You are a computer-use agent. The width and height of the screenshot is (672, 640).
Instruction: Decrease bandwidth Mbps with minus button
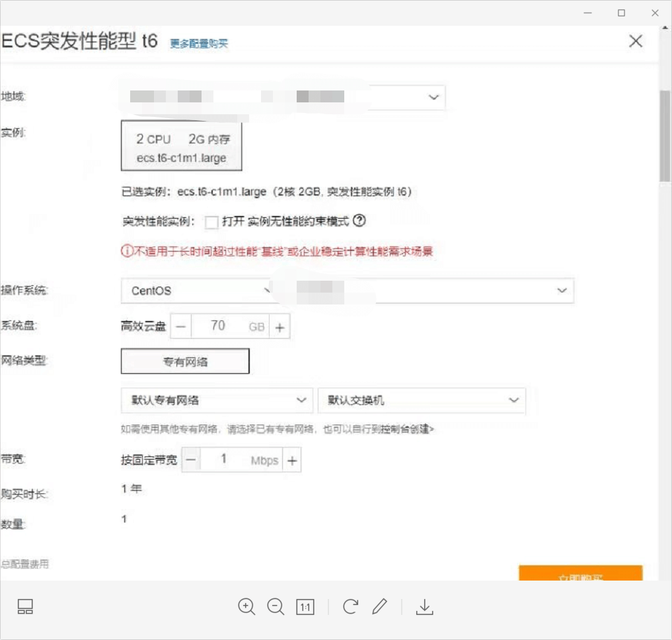click(190, 460)
